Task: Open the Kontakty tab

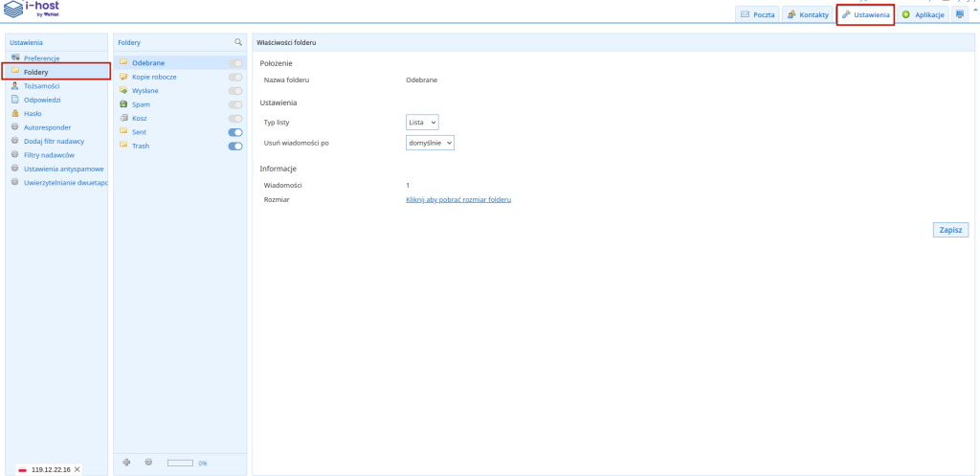Action: (x=807, y=15)
